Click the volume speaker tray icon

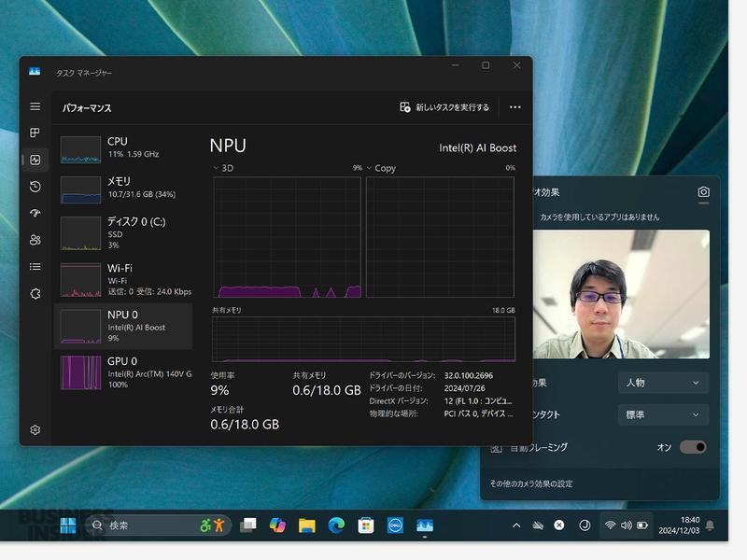point(626,525)
